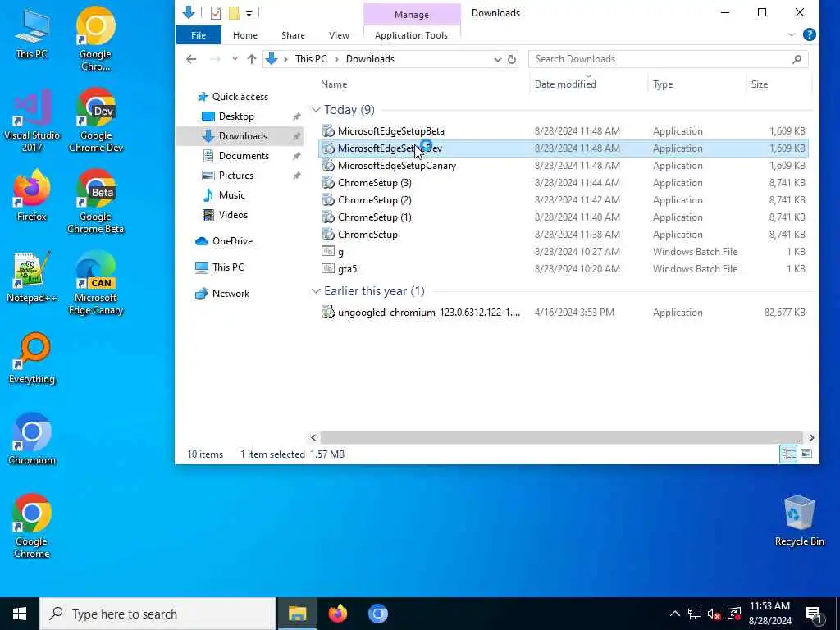The width and height of the screenshot is (840, 630).
Task: Open Visual Studio 2017 desktop shortcut
Action: click(32, 120)
